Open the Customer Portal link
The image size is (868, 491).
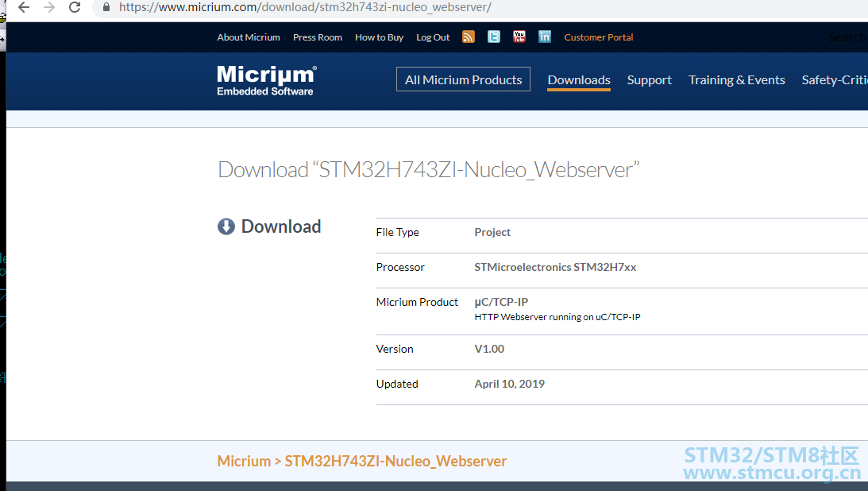tap(599, 37)
